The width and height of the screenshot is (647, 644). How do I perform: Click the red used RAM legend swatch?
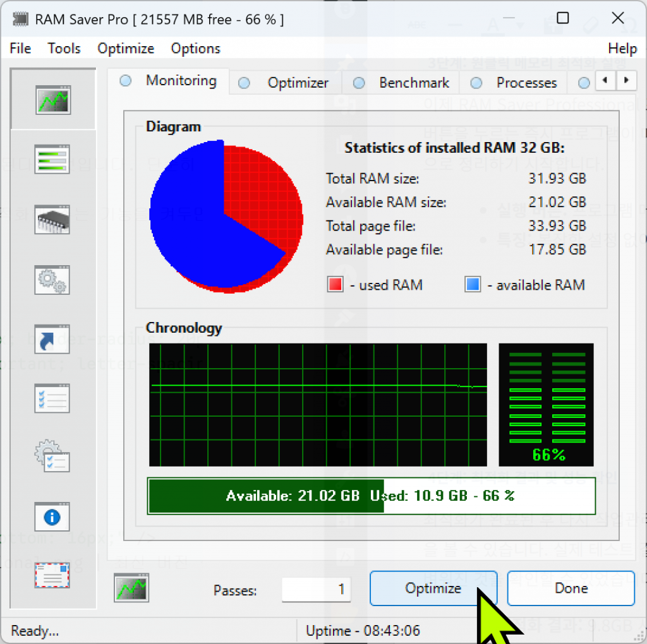[x=335, y=285]
